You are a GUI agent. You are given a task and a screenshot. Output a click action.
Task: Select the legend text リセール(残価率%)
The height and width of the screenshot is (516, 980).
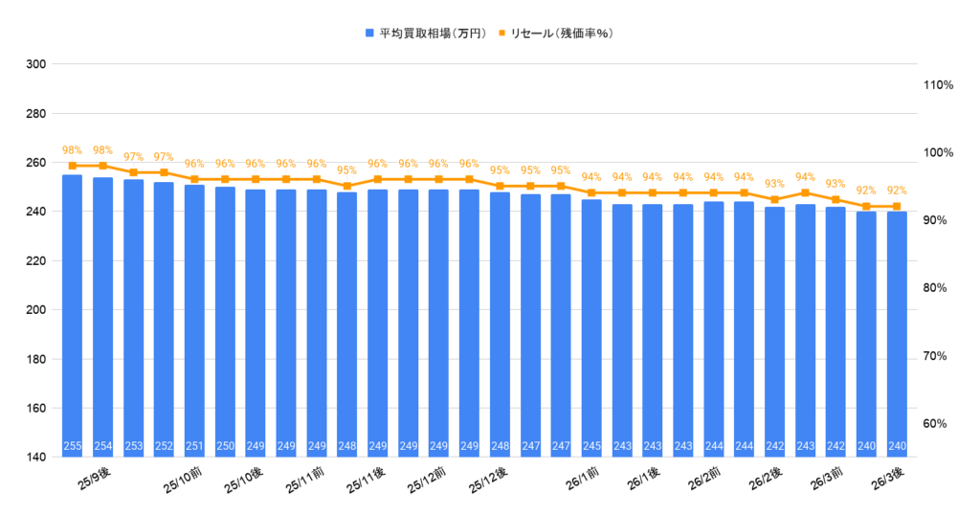(561, 34)
